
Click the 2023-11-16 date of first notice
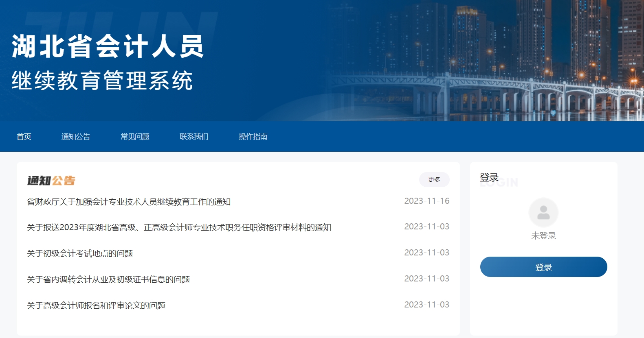click(x=426, y=201)
